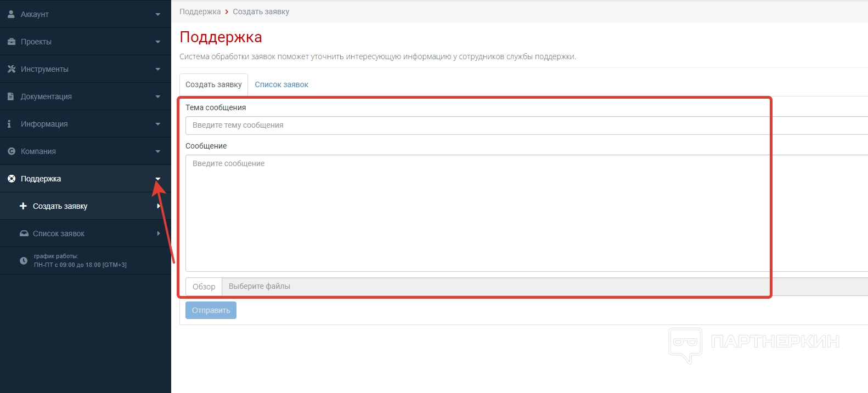Click the 'Поддержка' breadcrumb link
The image size is (868, 393).
click(x=200, y=12)
